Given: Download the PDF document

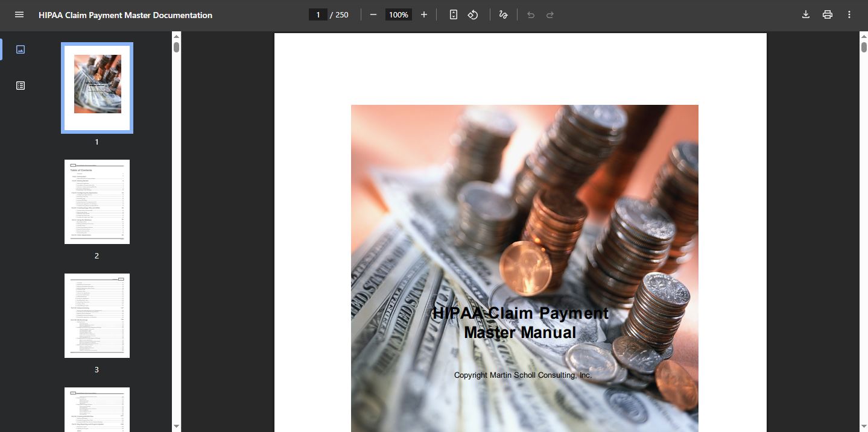Looking at the screenshot, I should pyautogui.click(x=805, y=14).
